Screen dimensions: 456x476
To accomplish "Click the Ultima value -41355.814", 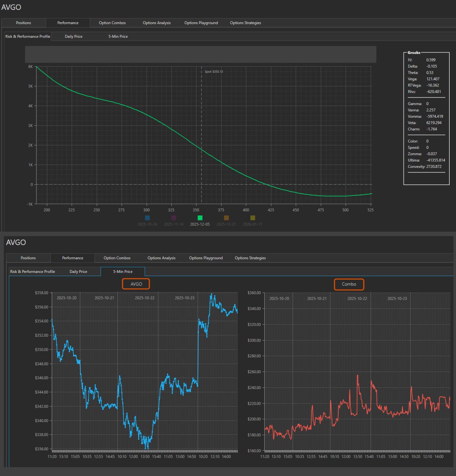I will click(436, 160).
